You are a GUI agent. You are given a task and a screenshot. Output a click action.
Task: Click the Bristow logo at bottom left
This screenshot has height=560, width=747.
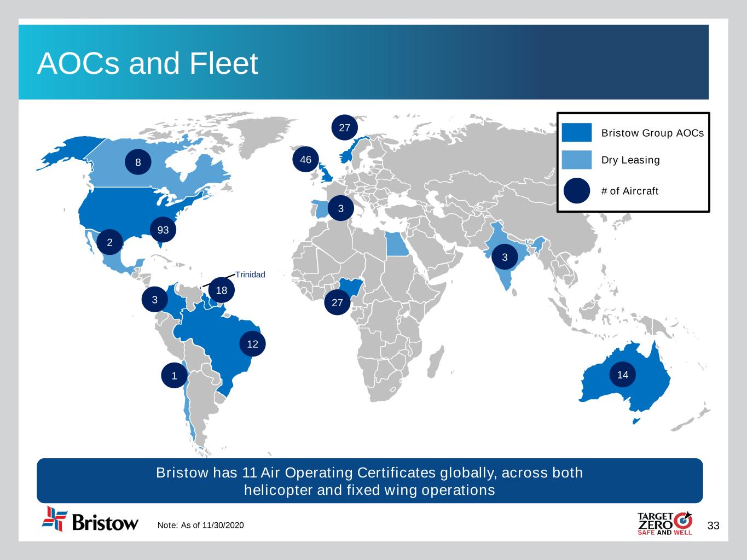pos(90,520)
